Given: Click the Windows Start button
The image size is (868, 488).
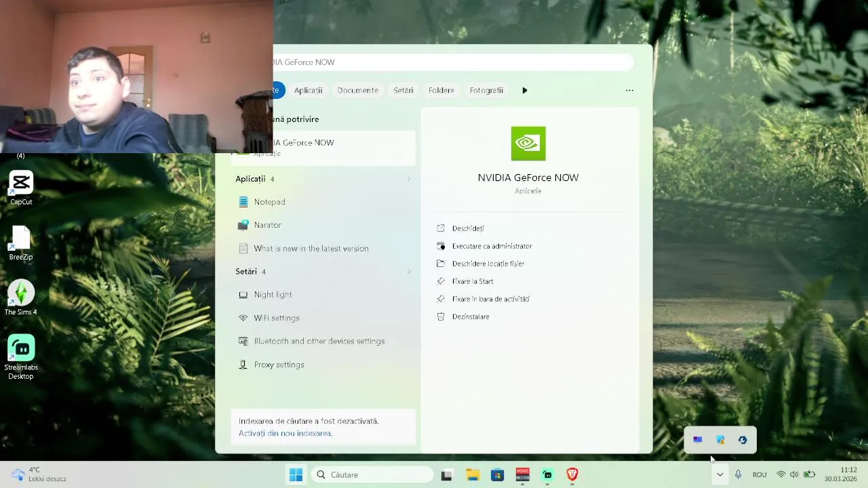Looking at the screenshot, I should click(x=296, y=475).
